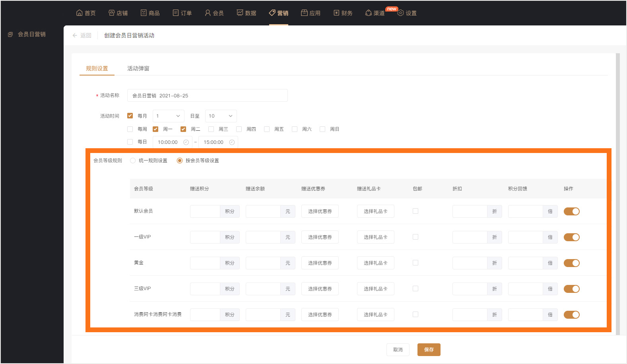Click the clock icon in 10:00:00 start time field

pyautogui.click(x=186, y=142)
